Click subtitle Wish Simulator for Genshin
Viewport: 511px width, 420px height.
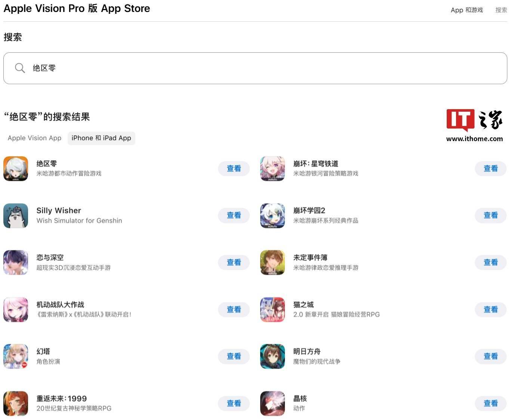pos(79,220)
